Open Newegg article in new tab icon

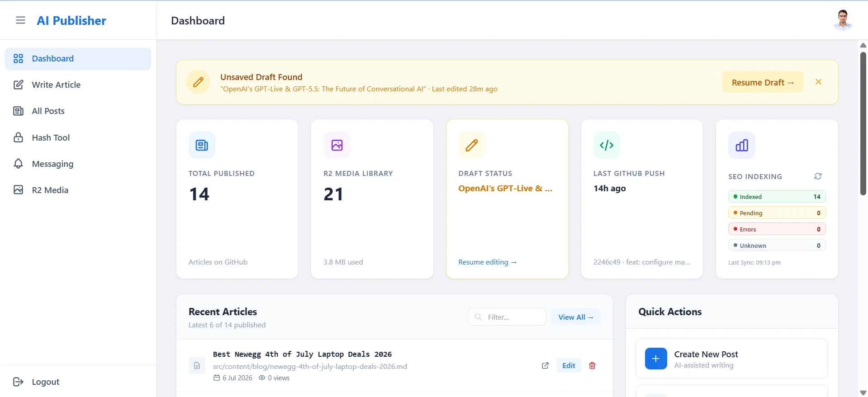click(x=545, y=366)
